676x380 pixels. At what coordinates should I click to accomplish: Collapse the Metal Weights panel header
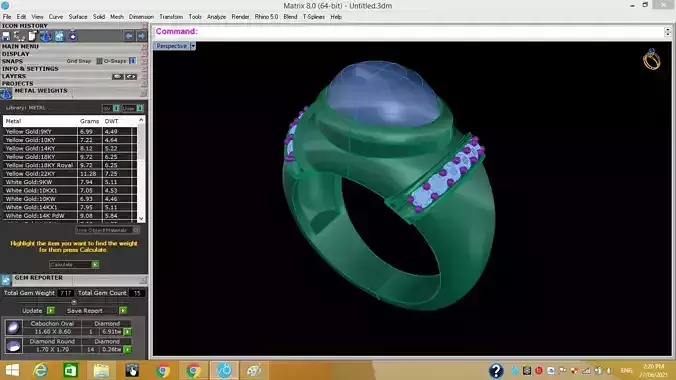tap(41, 91)
